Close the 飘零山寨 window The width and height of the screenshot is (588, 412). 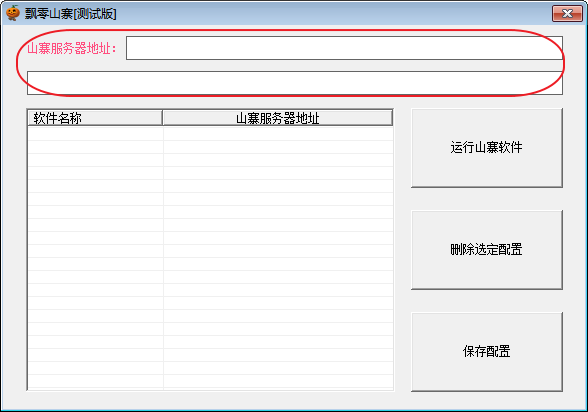tap(567, 13)
